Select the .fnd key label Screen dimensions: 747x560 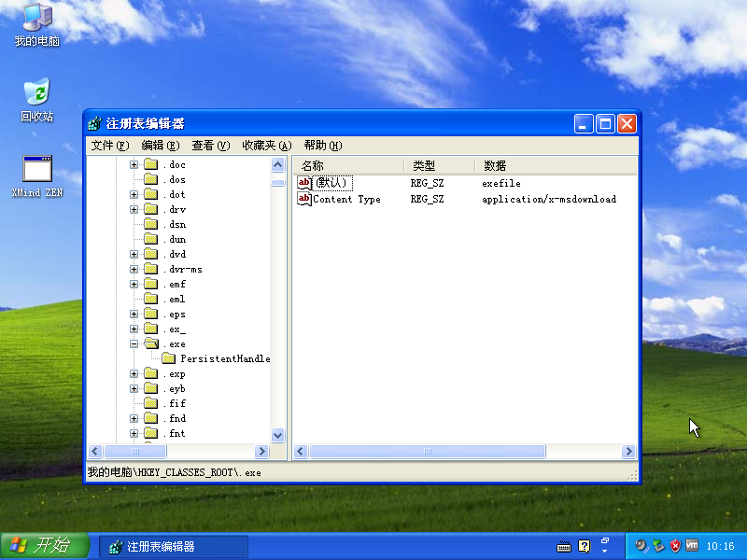(x=175, y=418)
